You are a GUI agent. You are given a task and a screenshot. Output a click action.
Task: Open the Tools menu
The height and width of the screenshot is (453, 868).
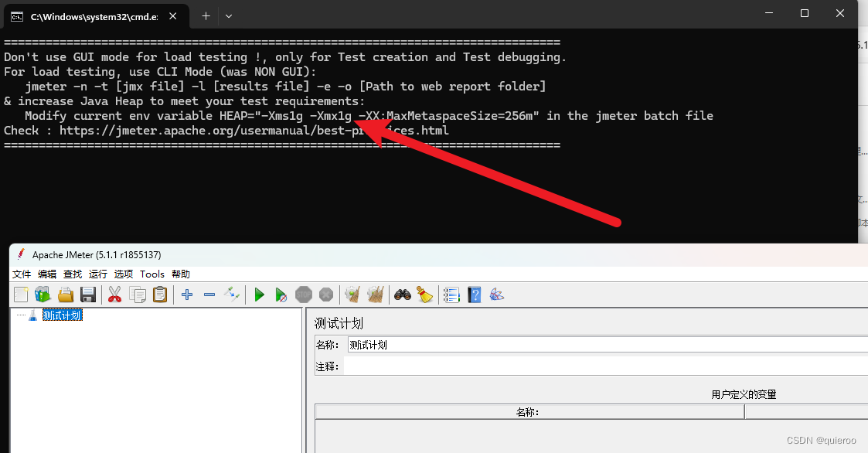[152, 274]
